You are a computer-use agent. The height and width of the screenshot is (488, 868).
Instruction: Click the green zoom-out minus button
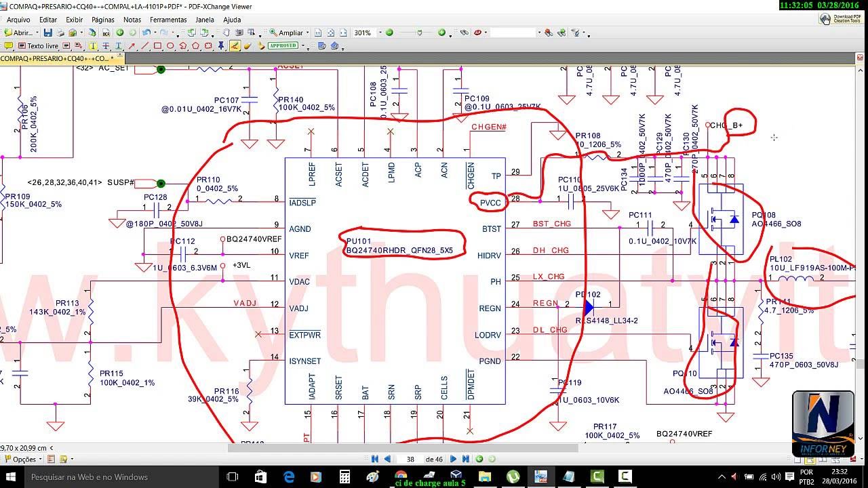click(389, 33)
